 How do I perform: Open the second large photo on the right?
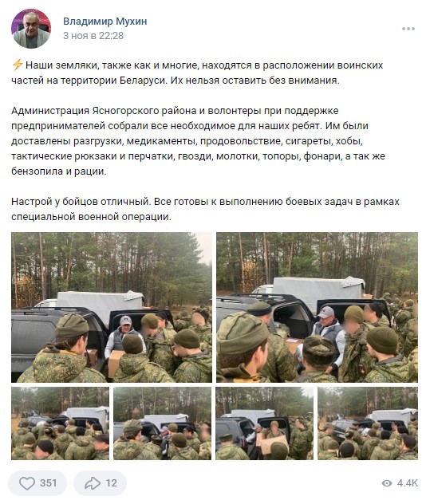tap(317, 307)
